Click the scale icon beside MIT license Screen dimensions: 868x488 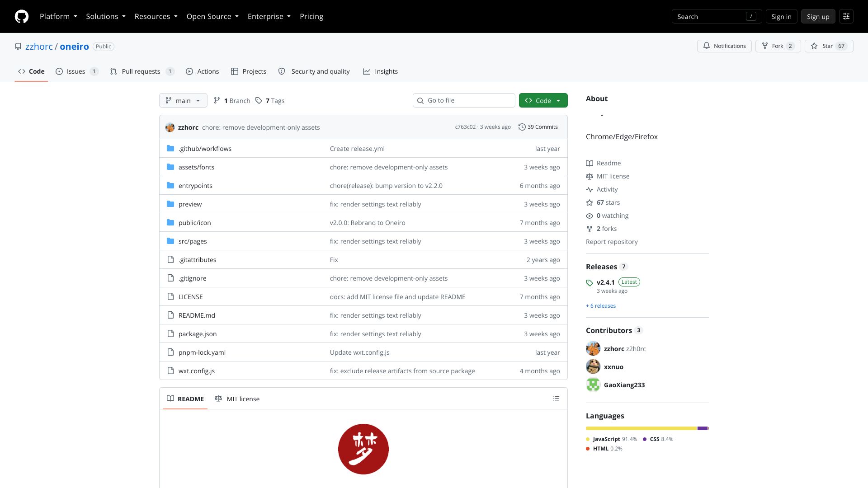[590, 176]
